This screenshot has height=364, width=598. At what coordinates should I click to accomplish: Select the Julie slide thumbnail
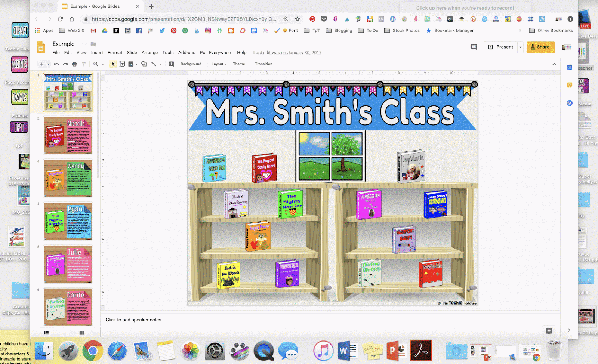68,264
